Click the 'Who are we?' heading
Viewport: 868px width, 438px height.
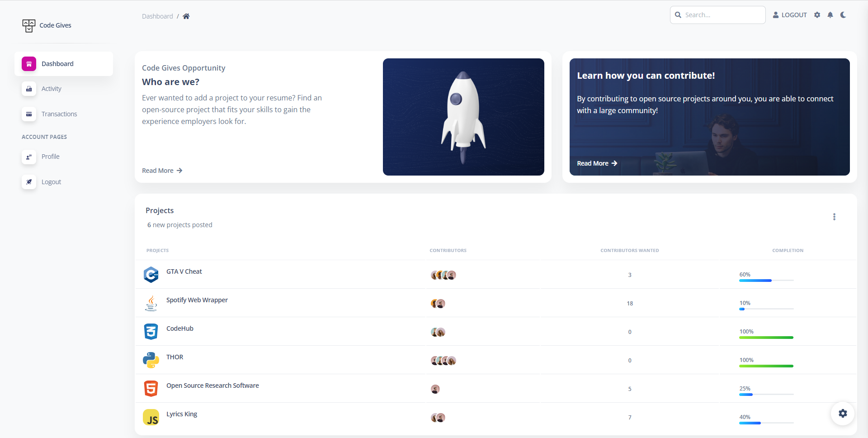pyautogui.click(x=170, y=82)
